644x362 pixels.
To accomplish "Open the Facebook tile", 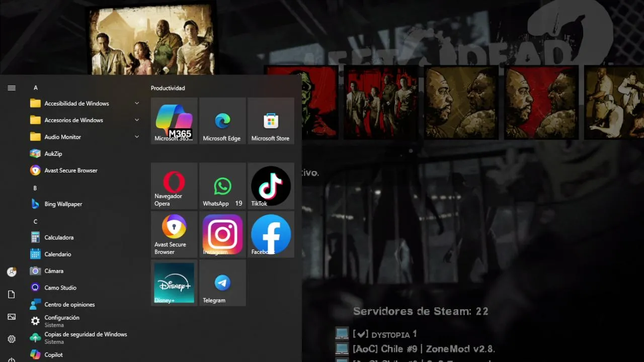I will (271, 234).
